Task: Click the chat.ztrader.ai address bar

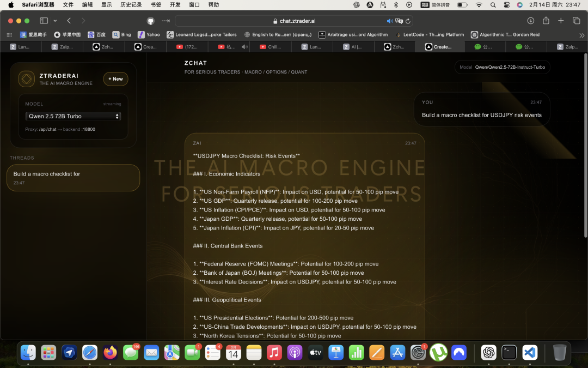Action: (x=293, y=21)
